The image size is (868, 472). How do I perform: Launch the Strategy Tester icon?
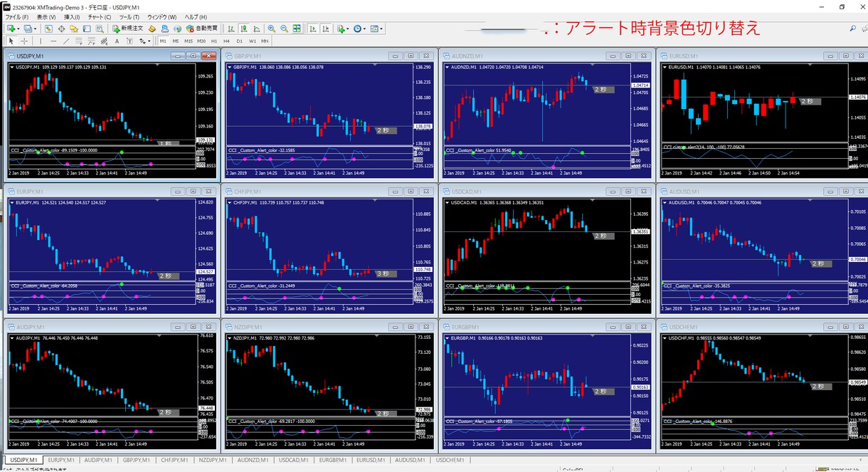(99, 29)
